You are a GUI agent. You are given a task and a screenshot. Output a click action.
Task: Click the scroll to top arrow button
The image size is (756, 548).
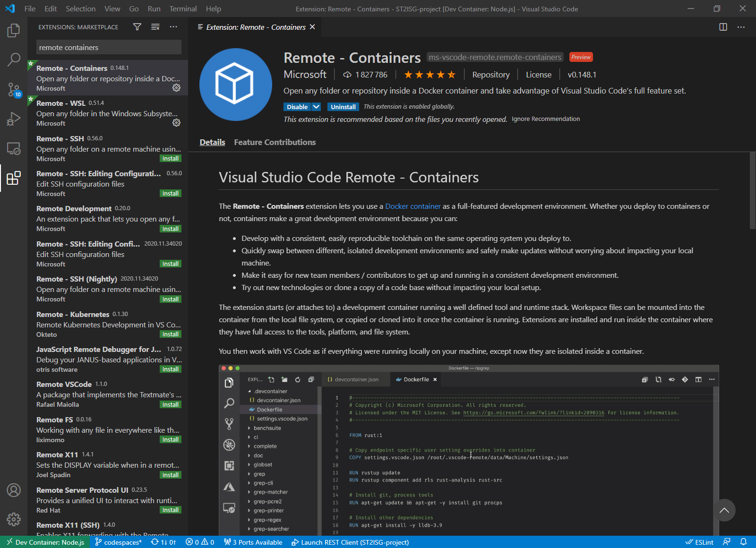pyautogui.click(x=724, y=510)
